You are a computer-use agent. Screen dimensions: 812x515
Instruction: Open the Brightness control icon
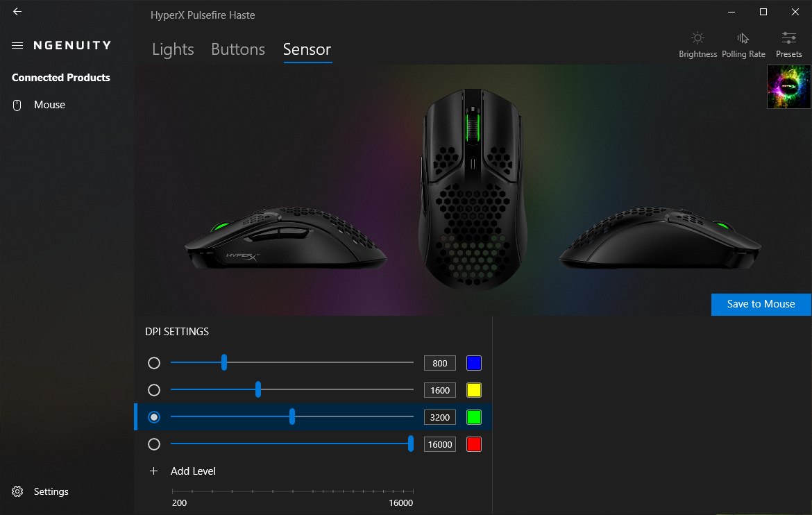697,37
